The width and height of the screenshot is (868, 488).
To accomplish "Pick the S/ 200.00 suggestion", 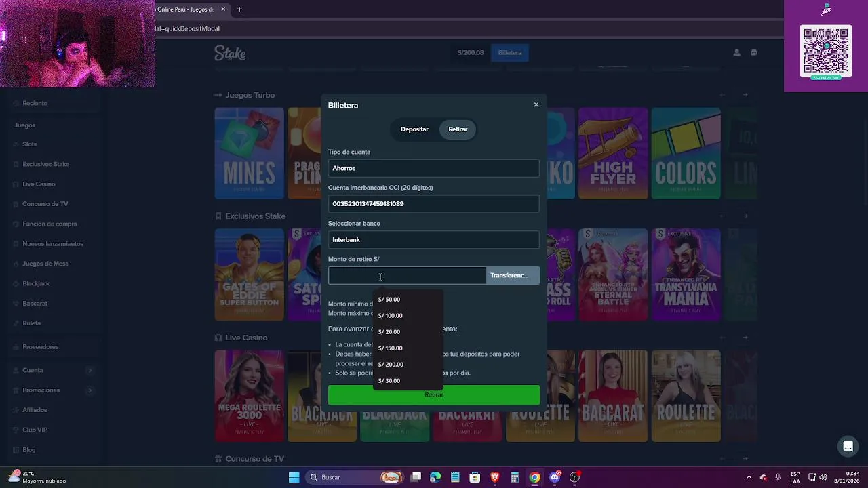I will pos(408,365).
